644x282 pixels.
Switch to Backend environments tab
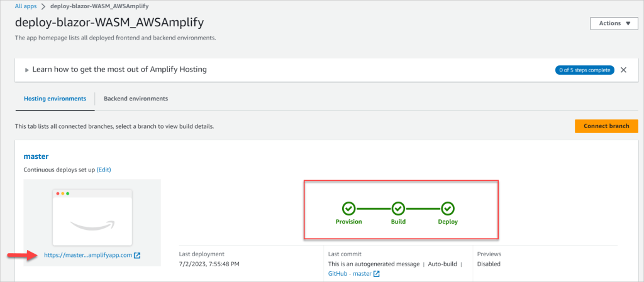[x=136, y=99]
